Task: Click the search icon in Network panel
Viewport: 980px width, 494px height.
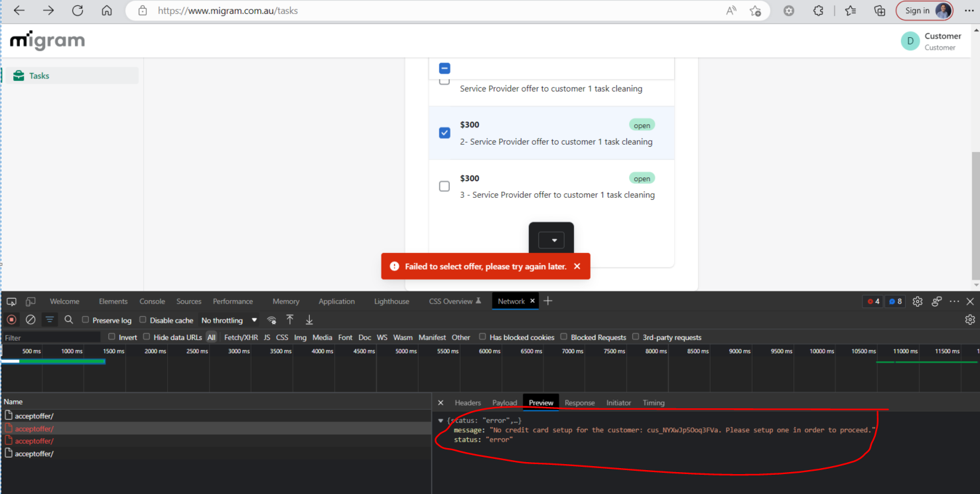Action: point(69,319)
